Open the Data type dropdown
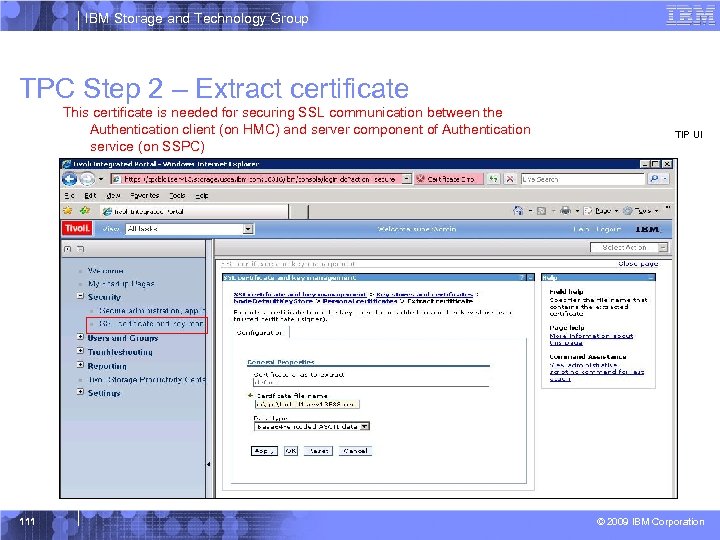The height and width of the screenshot is (540, 720). [312, 427]
